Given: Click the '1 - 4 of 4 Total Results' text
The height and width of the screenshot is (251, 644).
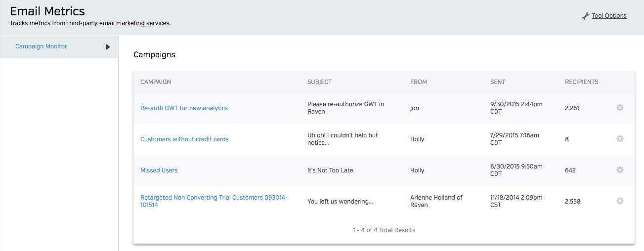Looking at the screenshot, I should [384, 230].
